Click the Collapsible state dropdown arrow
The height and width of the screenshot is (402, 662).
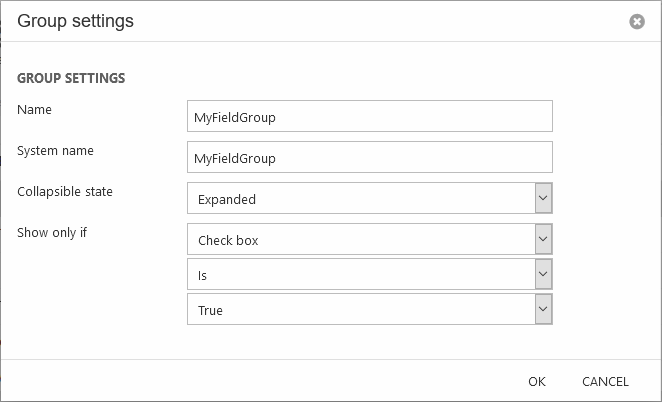[x=543, y=198]
